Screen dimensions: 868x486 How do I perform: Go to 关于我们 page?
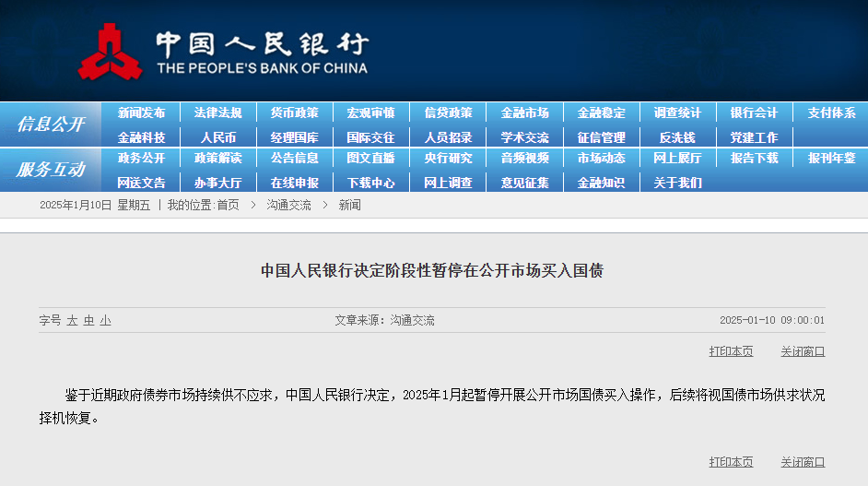677,183
